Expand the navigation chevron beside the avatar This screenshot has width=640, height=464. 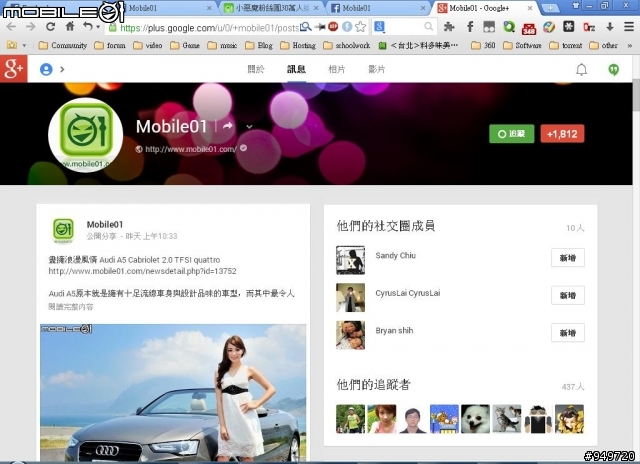[x=62, y=69]
